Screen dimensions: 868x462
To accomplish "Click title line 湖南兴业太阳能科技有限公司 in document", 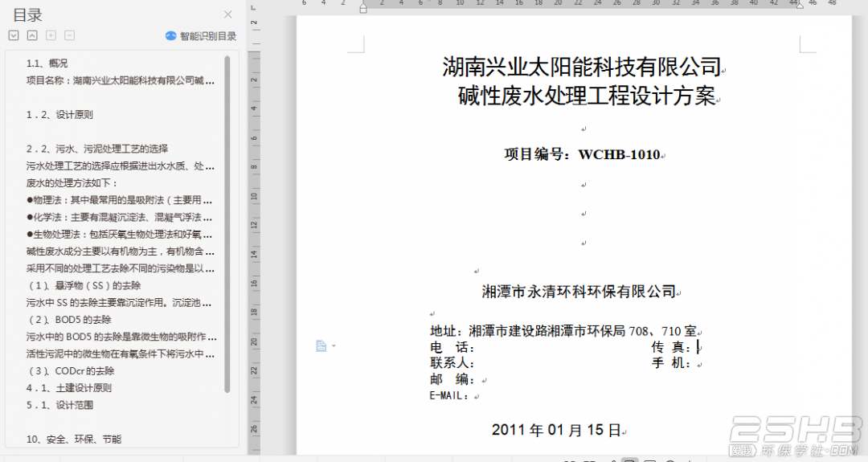I will 582,67.
